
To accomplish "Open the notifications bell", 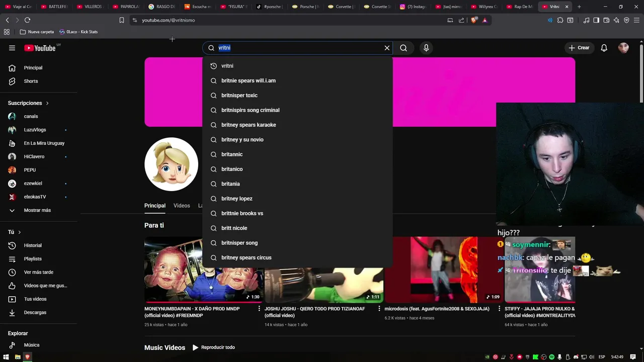I will point(604,48).
